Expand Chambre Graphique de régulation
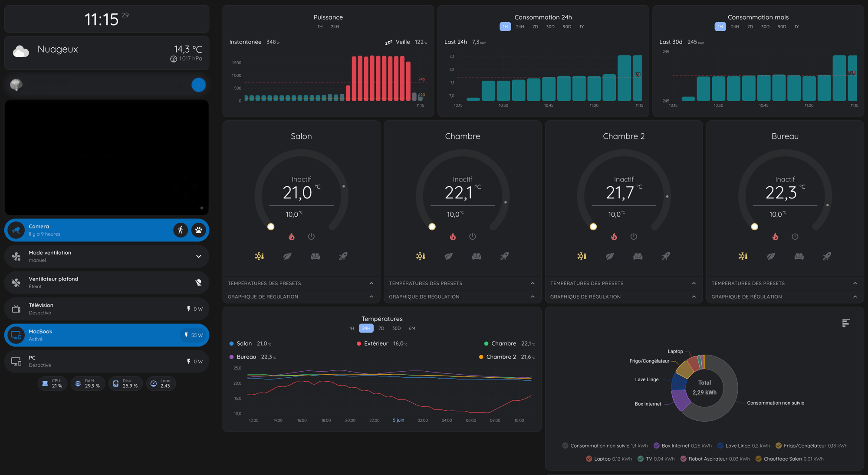The height and width of the screenshot is (475, 868). click(x=462, y=297)
